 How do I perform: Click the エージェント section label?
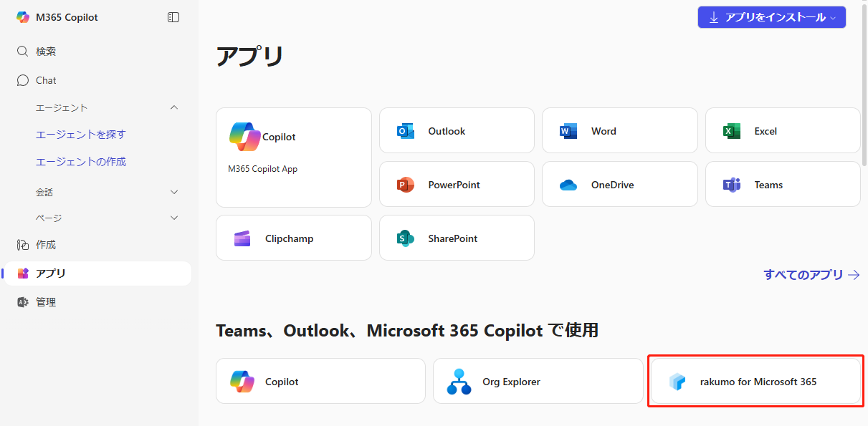click(62, 107)
